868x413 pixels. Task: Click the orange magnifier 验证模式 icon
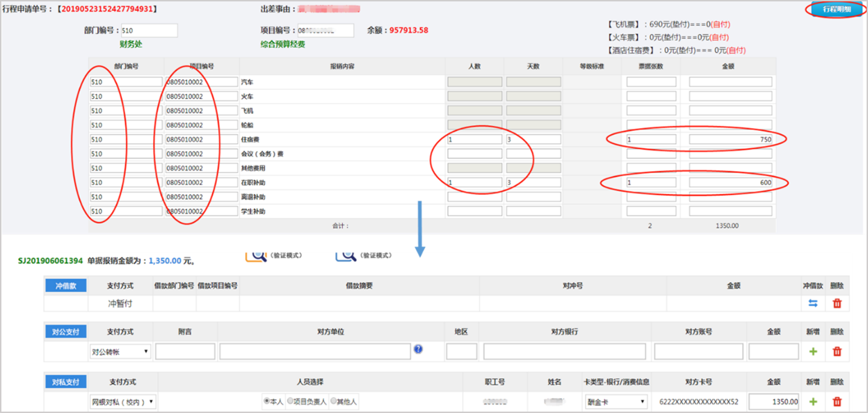[x=257, y=254]
